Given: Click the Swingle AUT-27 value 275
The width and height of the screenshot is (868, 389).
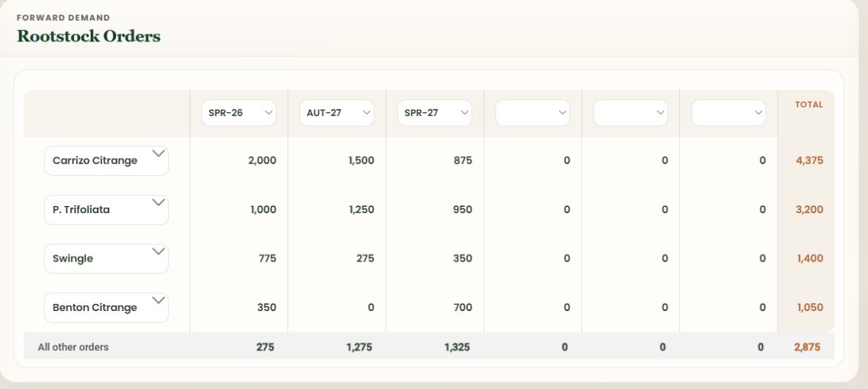Looking at the screenshot, I should 365,259.
